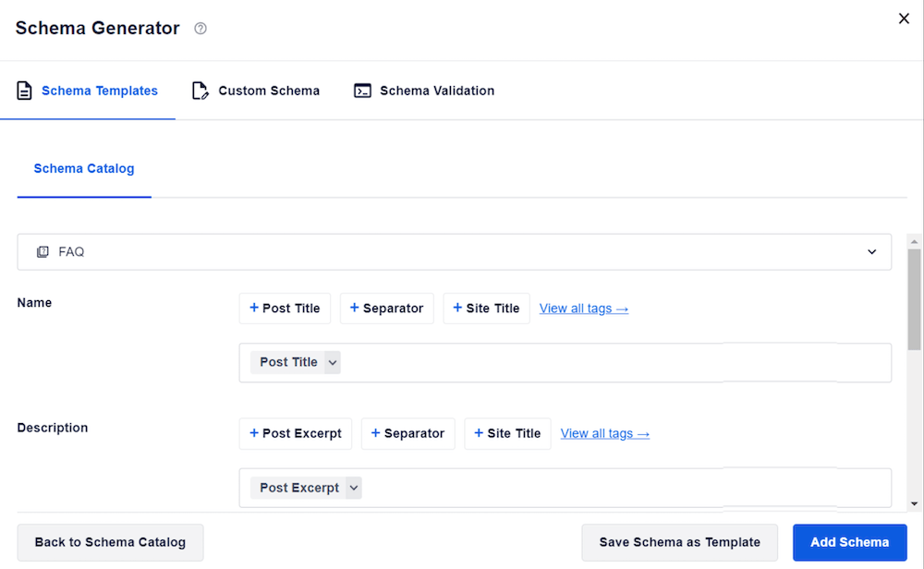Go Back to Schema Catalog

coord(110,542)
